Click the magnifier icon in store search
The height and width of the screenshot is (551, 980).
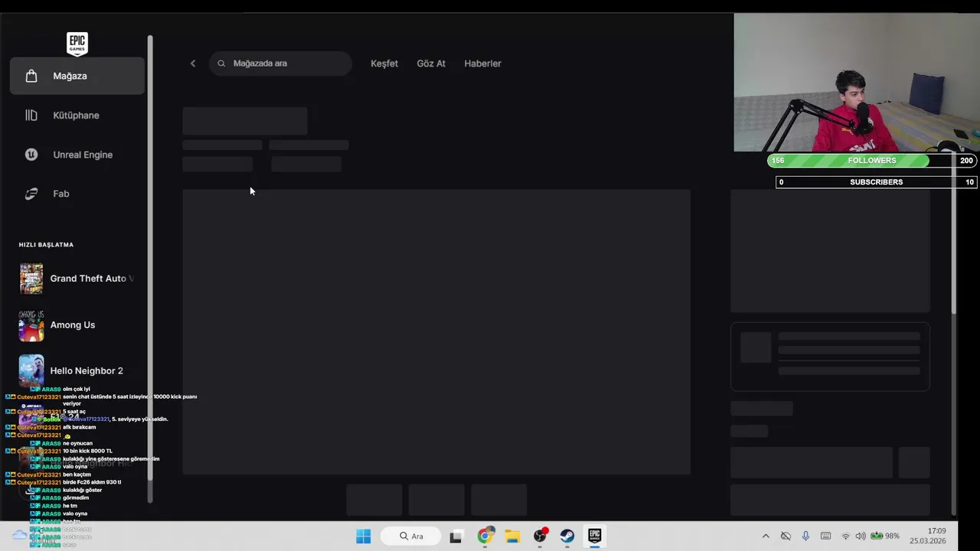tap(221, 64)
